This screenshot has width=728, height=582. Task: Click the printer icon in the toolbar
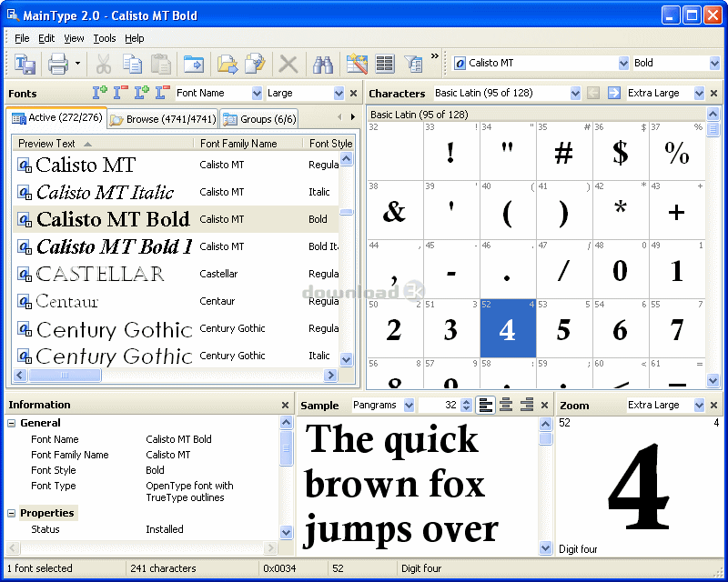tap(58, 64)
